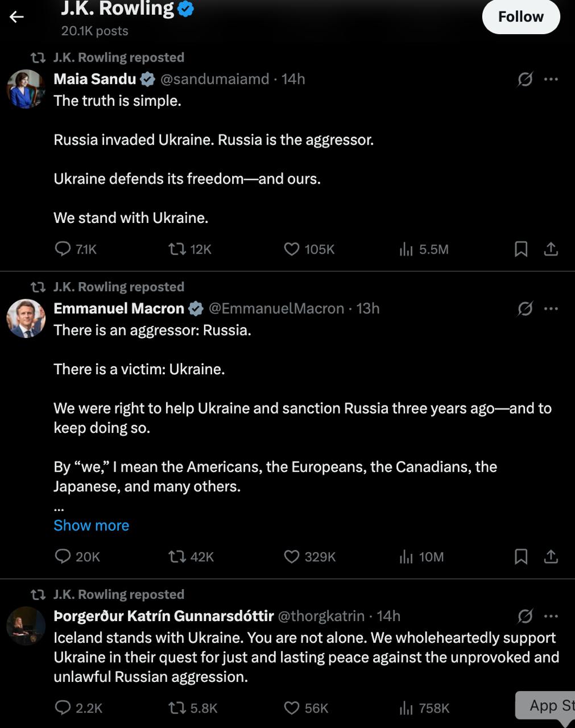
Task: Bookmark Maia Sandu's tweet
Action: (x=522, y=249)
